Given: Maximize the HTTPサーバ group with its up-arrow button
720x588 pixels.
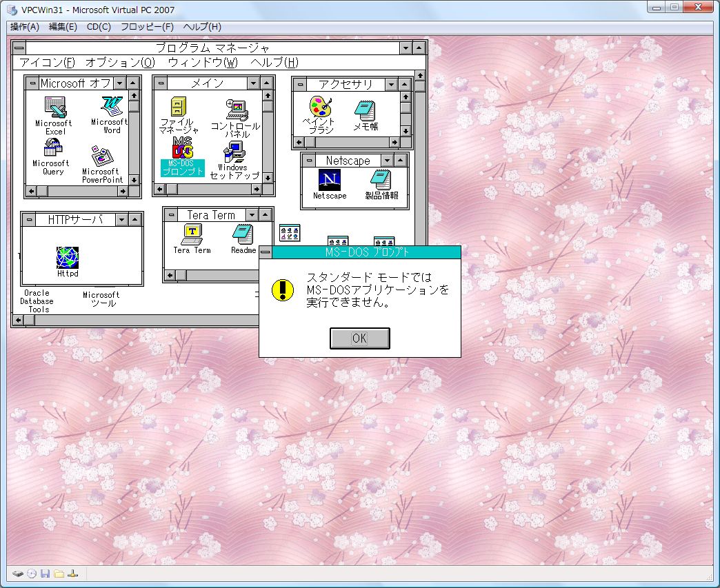Looking at the screenshot, I should 134,220.
